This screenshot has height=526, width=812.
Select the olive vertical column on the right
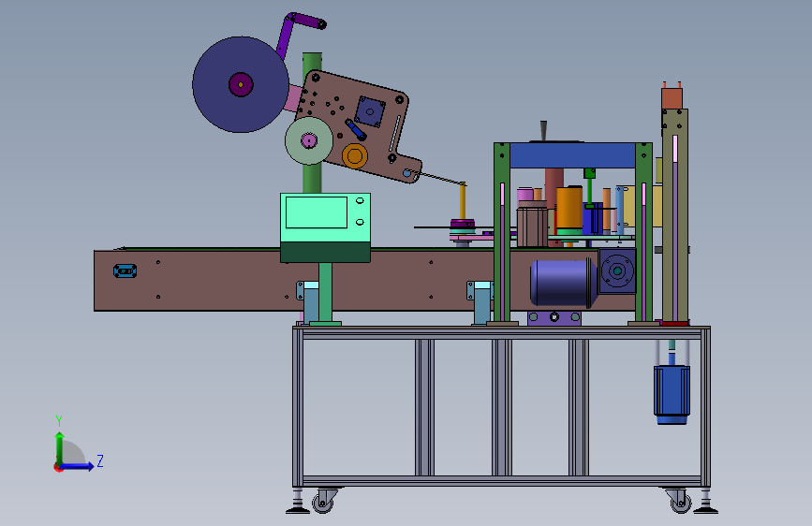(x=674, y=215)
